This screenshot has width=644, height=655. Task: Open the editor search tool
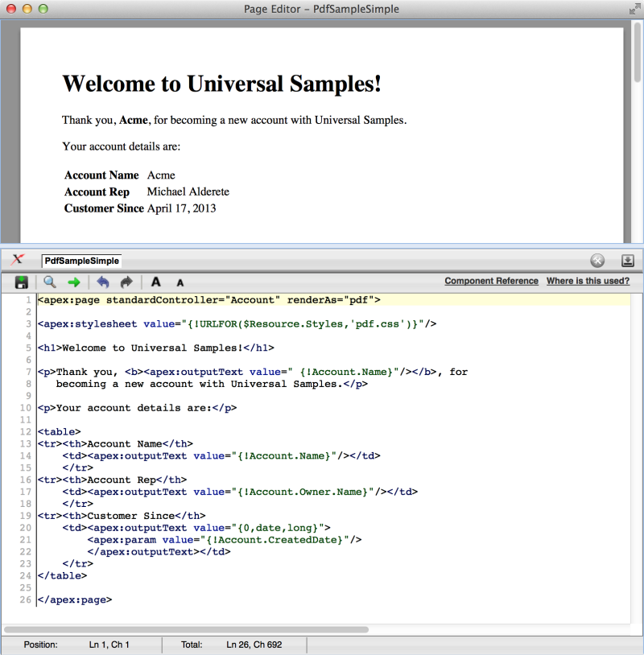(x=48, y=282)
